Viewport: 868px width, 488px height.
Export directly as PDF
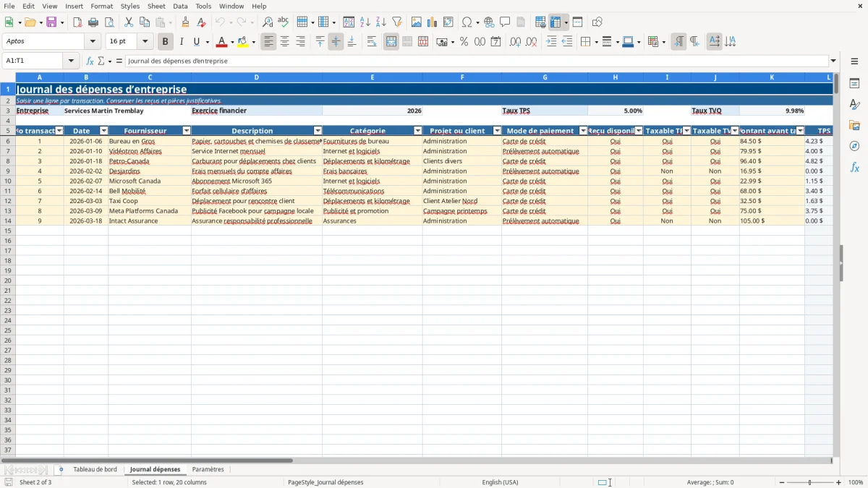(77, 22)
